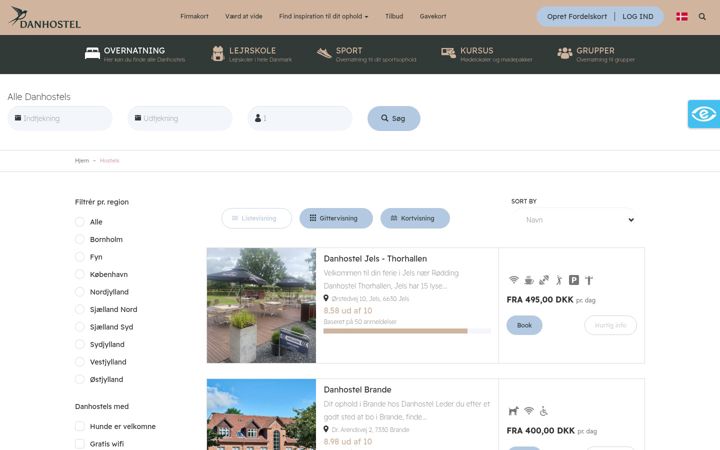Click the wifi icon for Jels Thorhallen

514,280
